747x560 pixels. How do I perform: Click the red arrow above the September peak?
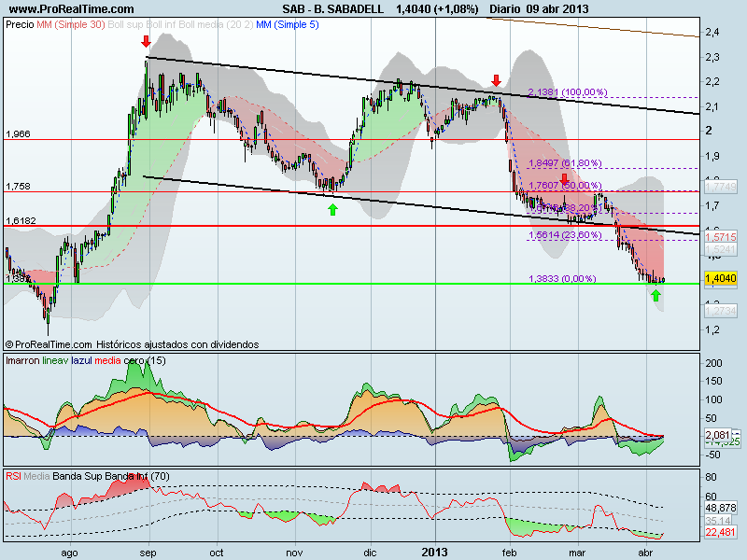tap(146, 41)
